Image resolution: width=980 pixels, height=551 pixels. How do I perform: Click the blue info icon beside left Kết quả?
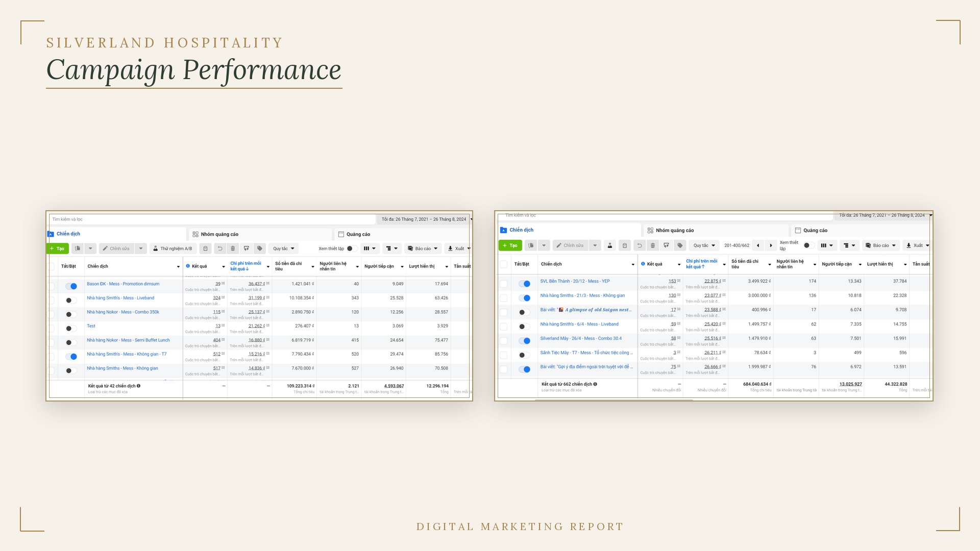tap(188, 266)
